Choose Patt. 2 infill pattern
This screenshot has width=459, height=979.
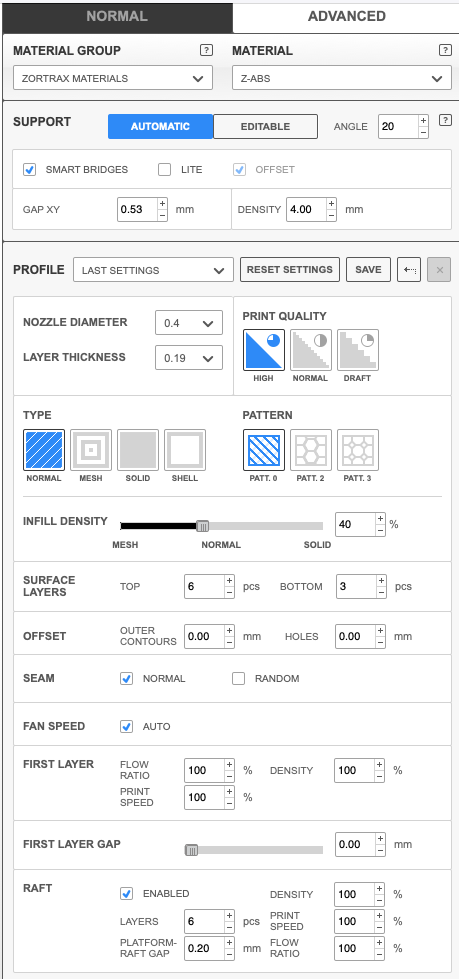(311, 450)
